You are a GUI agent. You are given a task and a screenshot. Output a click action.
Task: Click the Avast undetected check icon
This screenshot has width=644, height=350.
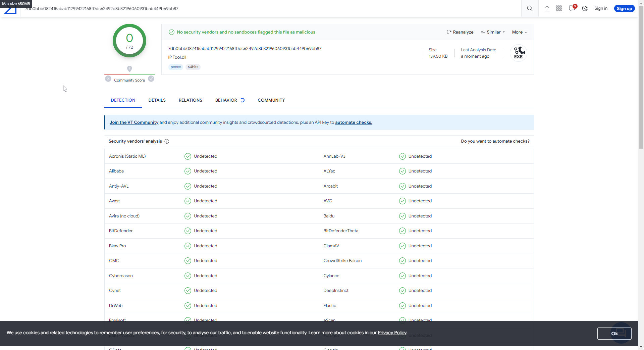click(x=188, y=201)
